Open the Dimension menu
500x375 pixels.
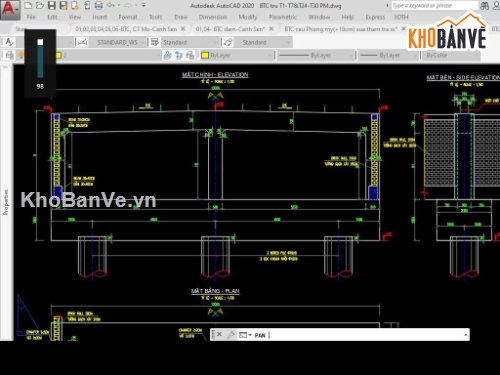(x=213, y=17)
